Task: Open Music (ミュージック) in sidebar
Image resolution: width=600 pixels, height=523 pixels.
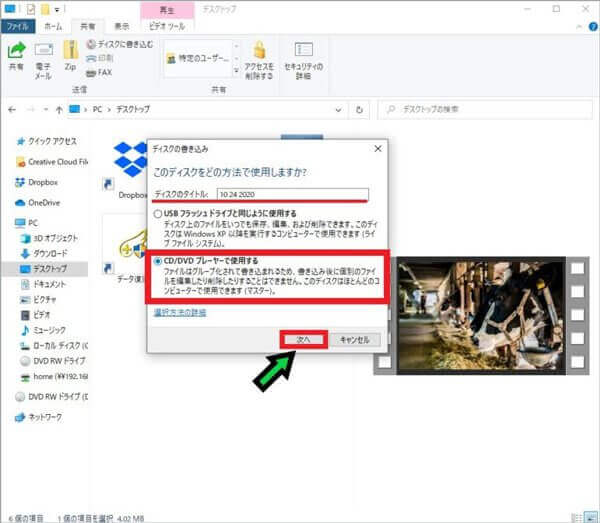Action: pos(43,330)
